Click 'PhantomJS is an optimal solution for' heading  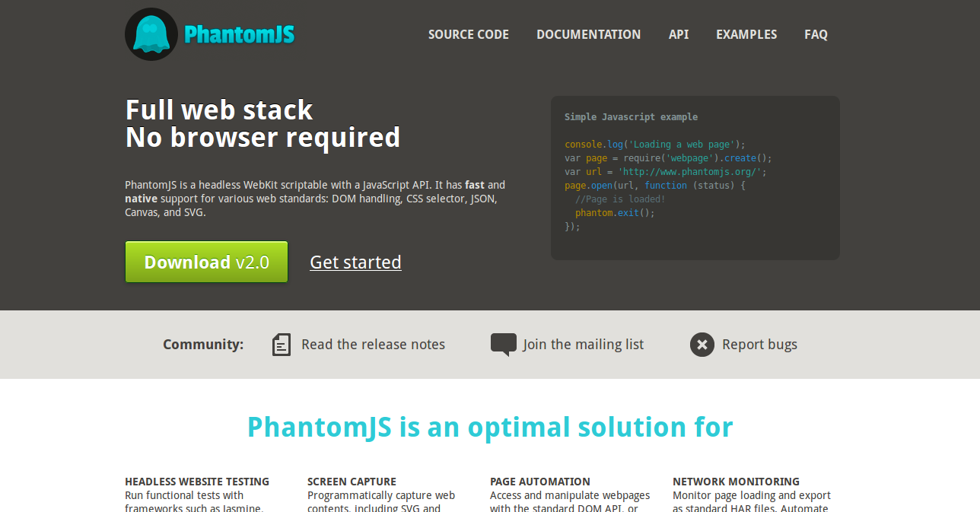(x=490, y=427)
